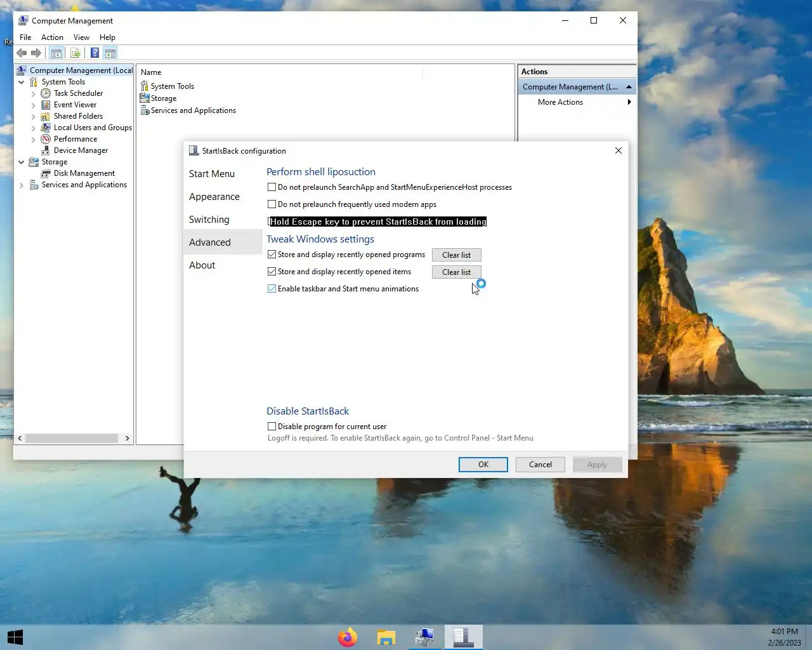Click right arrow of tree horizontal scrollbar
This screenshot has height=650, width=812.
click(x=128, y=438)
